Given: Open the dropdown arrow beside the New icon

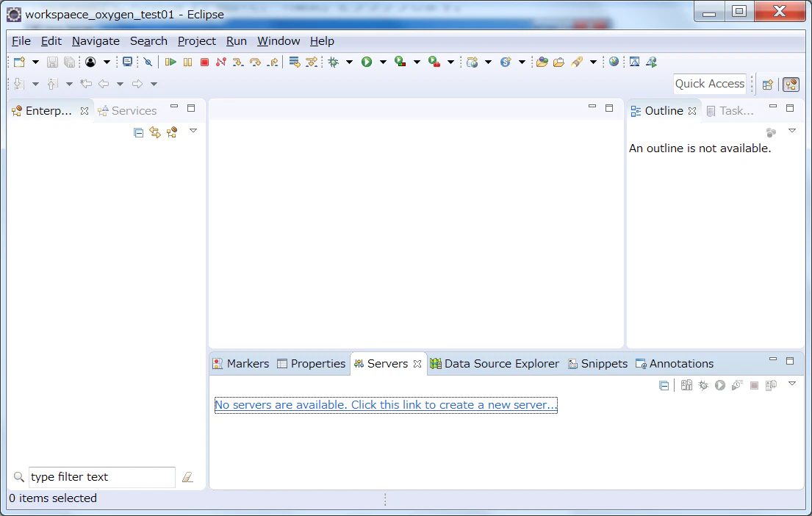Looking at the screenshot, I should tap(35, 62).
